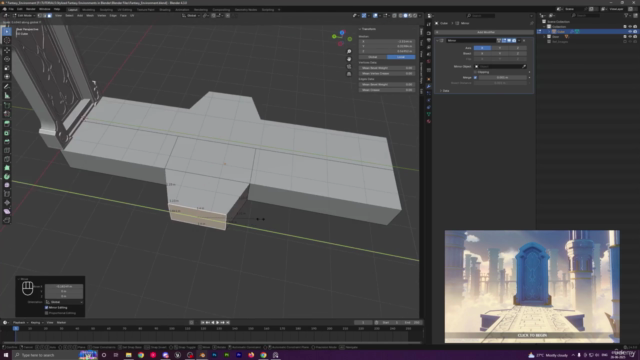Adjust the Merge distance value slider

coord(503,77)
